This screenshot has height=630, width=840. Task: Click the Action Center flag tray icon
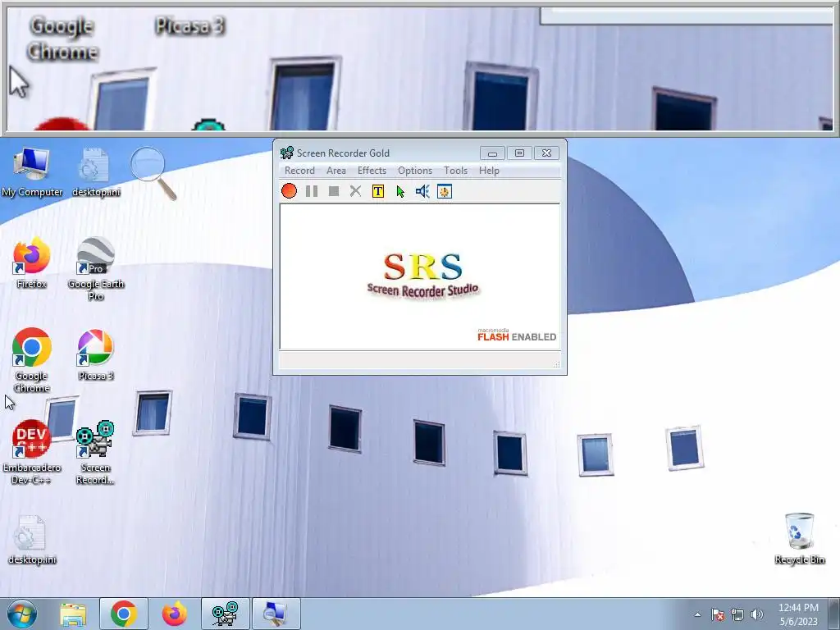(x=718, y=614)
